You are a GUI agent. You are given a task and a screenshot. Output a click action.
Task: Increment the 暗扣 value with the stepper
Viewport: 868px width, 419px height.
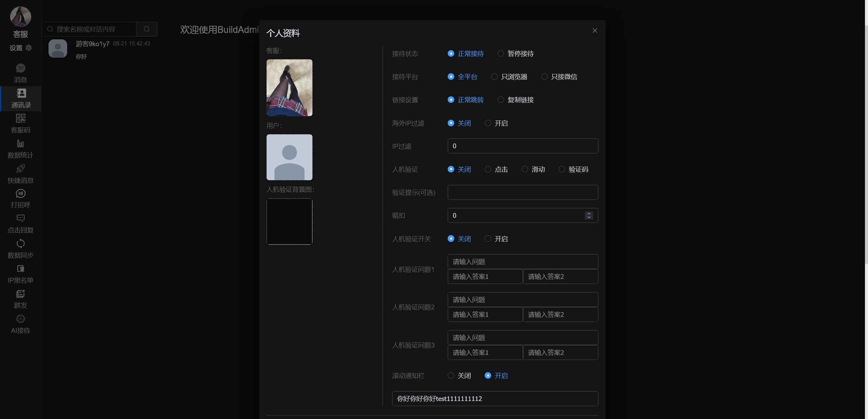pos(589,213)
